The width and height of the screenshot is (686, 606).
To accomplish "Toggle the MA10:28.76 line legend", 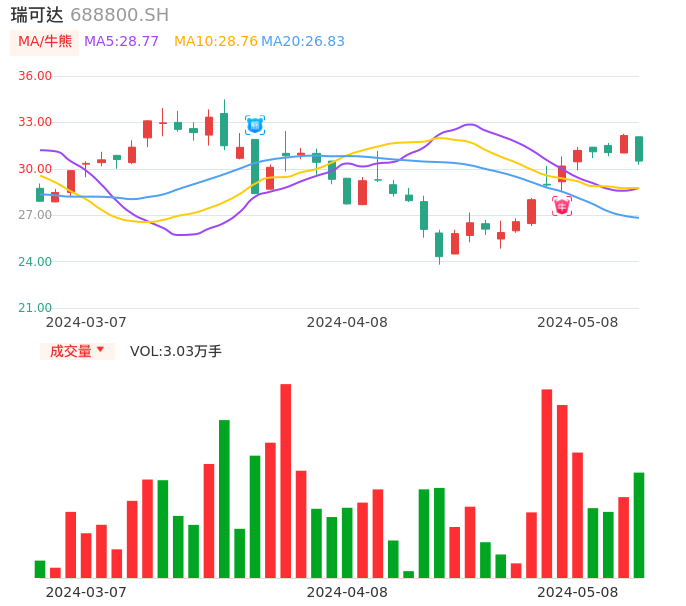I will click(x=216, y=42).
